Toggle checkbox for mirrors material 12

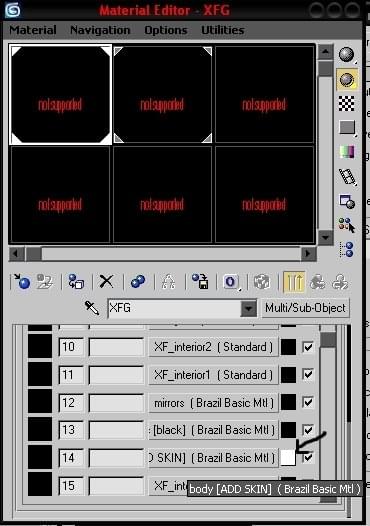coord(308,402)
